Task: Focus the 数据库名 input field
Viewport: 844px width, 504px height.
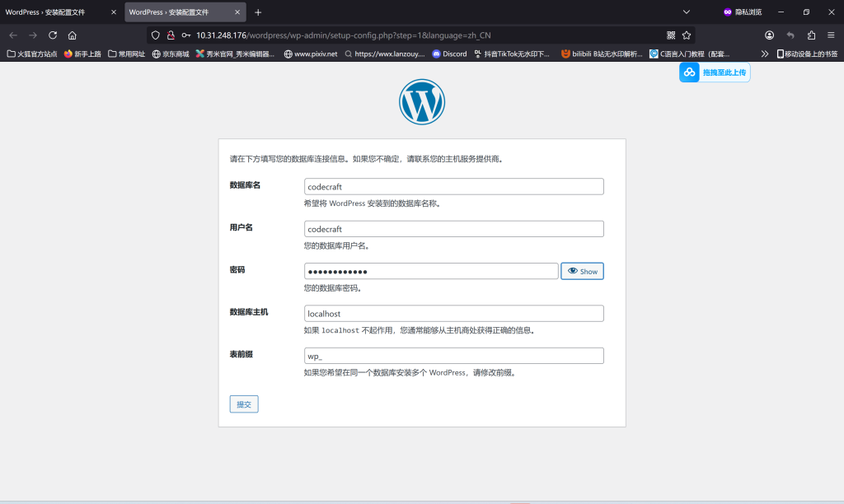Action: (x=454, y=187)
